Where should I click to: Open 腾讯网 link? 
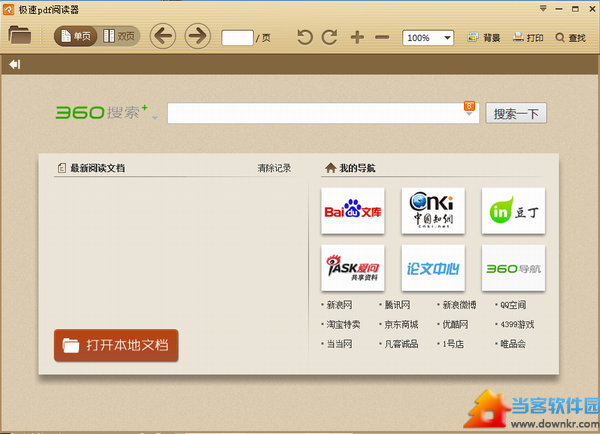pos(397,305)
